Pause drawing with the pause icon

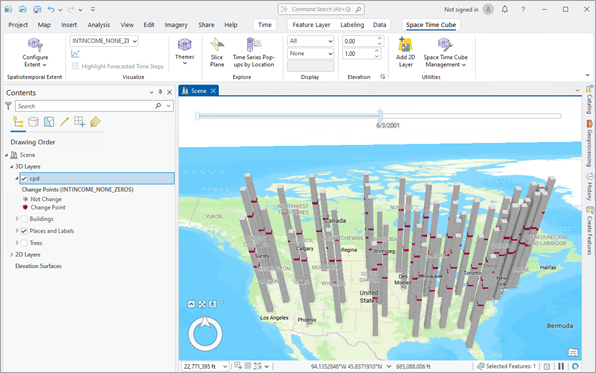coord(561,366)
